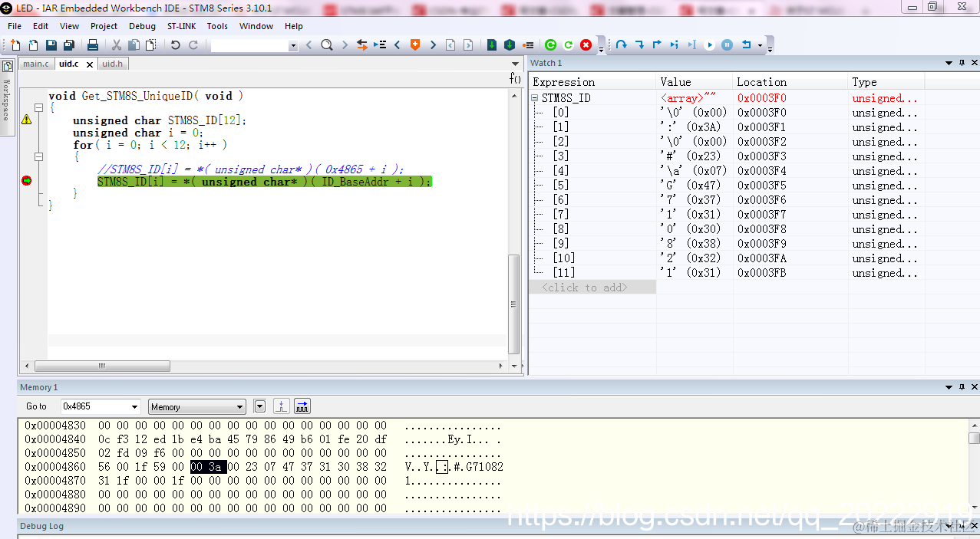Open the Memory zone dropdown
The width and height of the screenshot is (980, 539).
pyautogui.click(x=240, y=407)
